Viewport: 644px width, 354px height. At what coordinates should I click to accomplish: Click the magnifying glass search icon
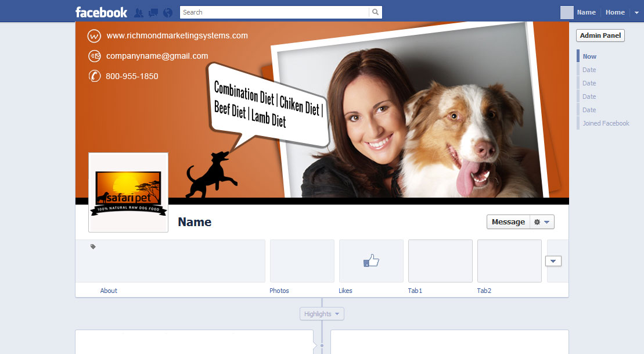tap(375, 12)
